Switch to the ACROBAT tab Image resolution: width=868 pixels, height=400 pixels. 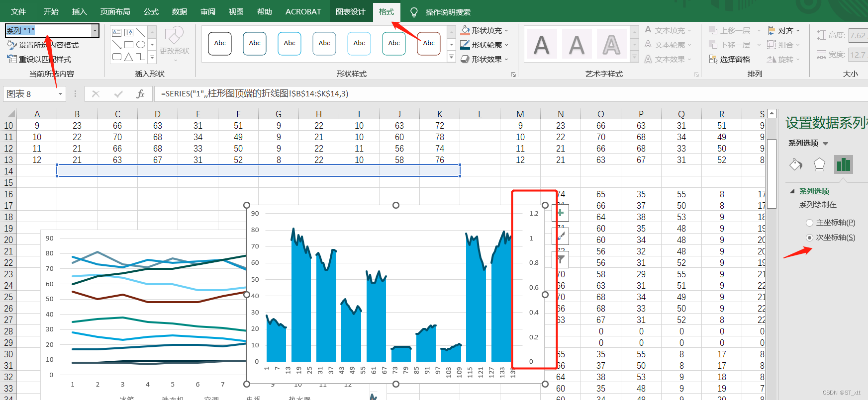[303, 11]
